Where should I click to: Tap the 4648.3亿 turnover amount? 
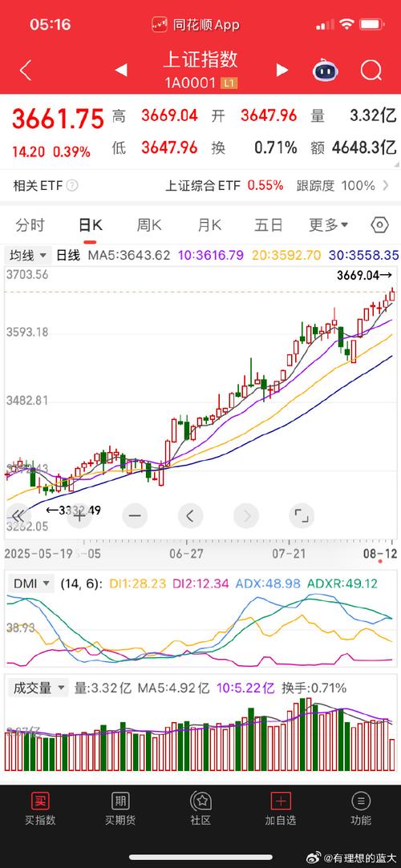click(x=364, y=147)
